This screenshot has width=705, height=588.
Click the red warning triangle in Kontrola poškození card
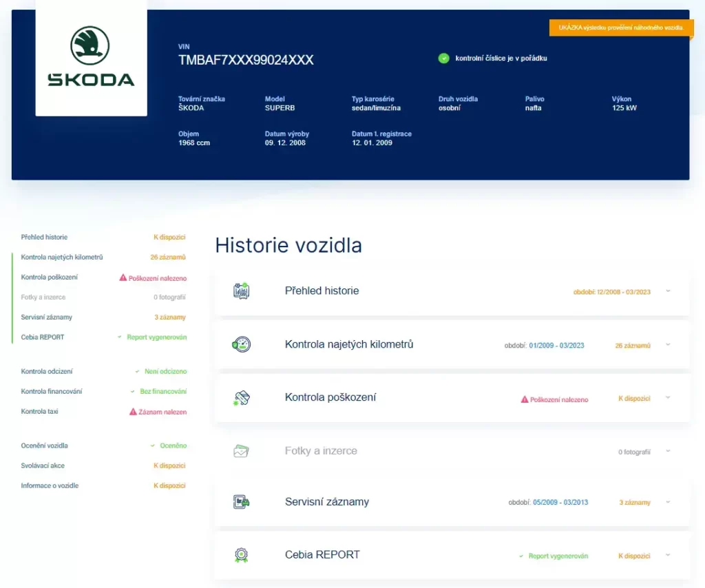(524, 399)
